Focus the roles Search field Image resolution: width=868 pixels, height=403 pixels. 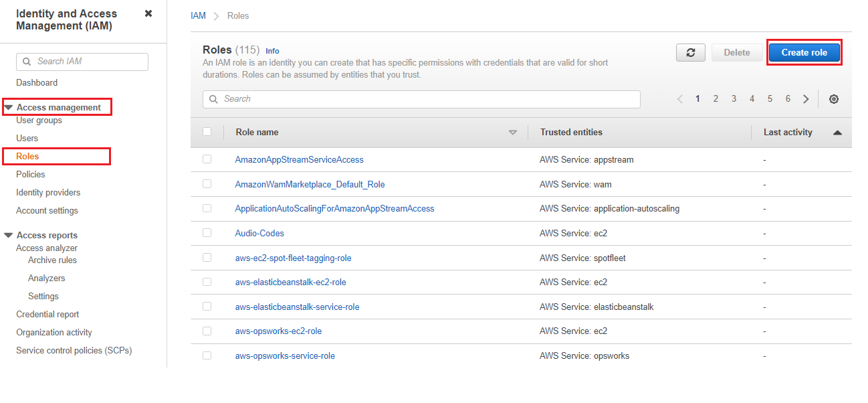click(x=421, y=99)
